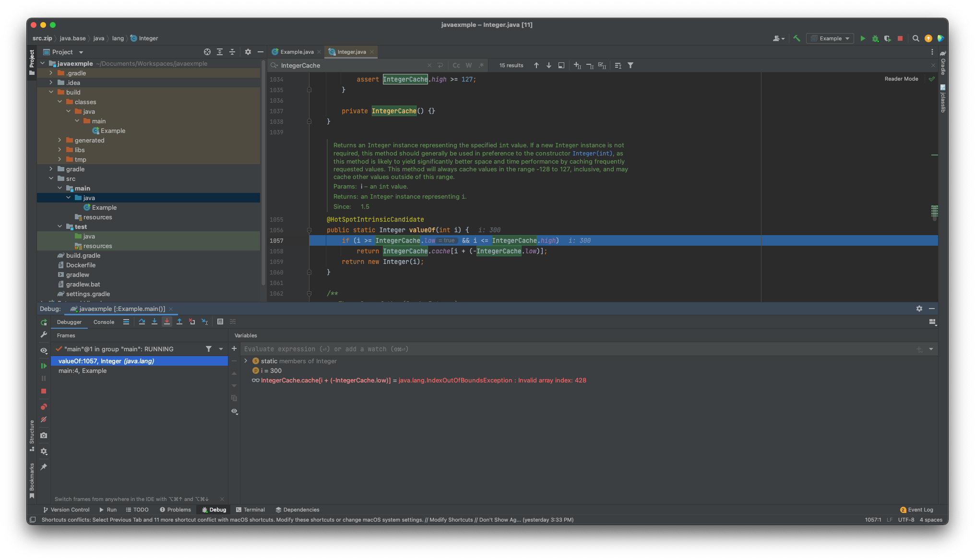
Task: Click Step Out in the debugger toolbar
Action: click(179, 322)
